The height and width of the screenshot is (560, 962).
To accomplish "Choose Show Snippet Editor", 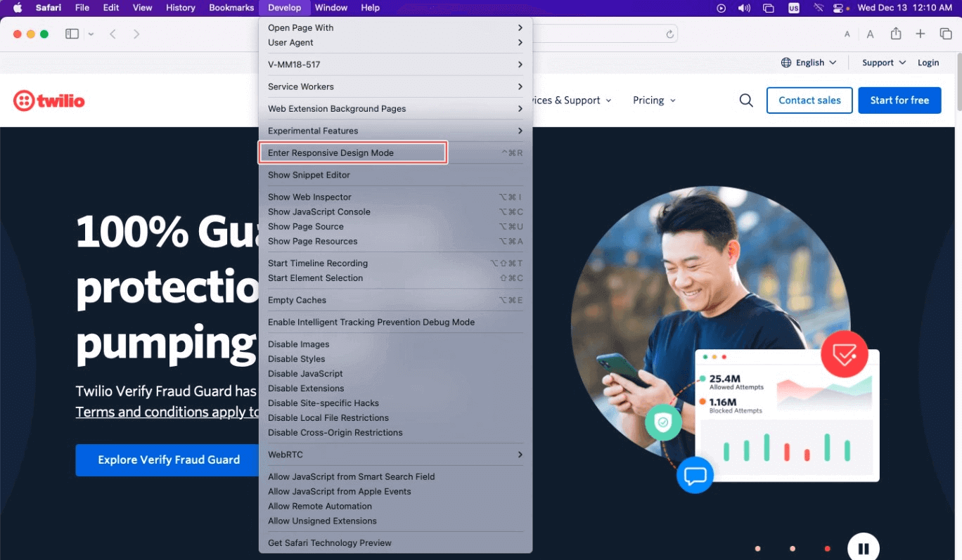I will 395,175.
